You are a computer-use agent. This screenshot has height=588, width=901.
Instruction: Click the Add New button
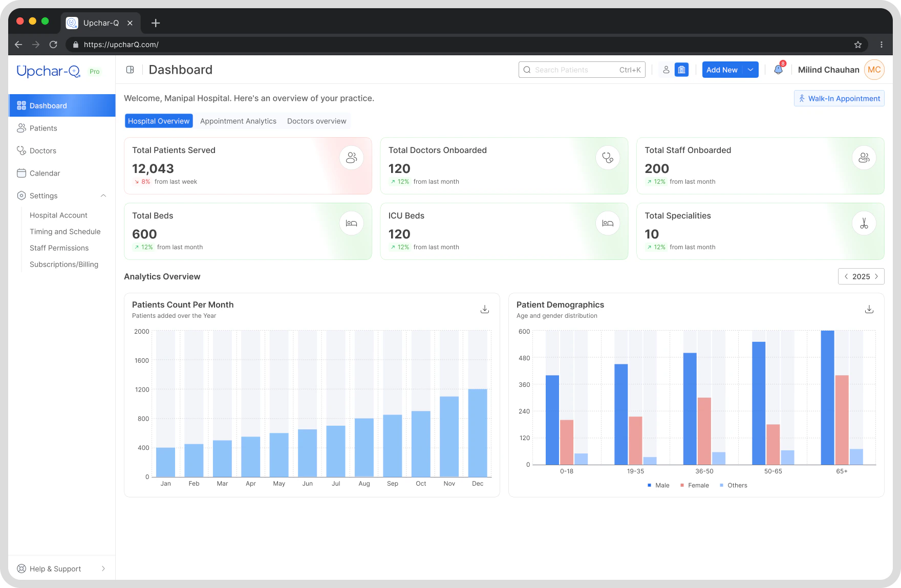(722, 70)
